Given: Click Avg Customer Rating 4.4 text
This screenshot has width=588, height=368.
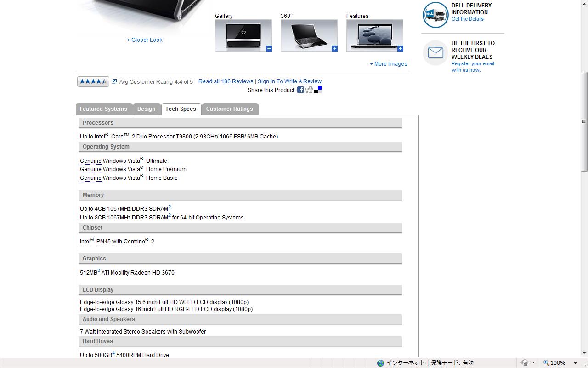Looking at the screenshot, I should pos(156,82).
